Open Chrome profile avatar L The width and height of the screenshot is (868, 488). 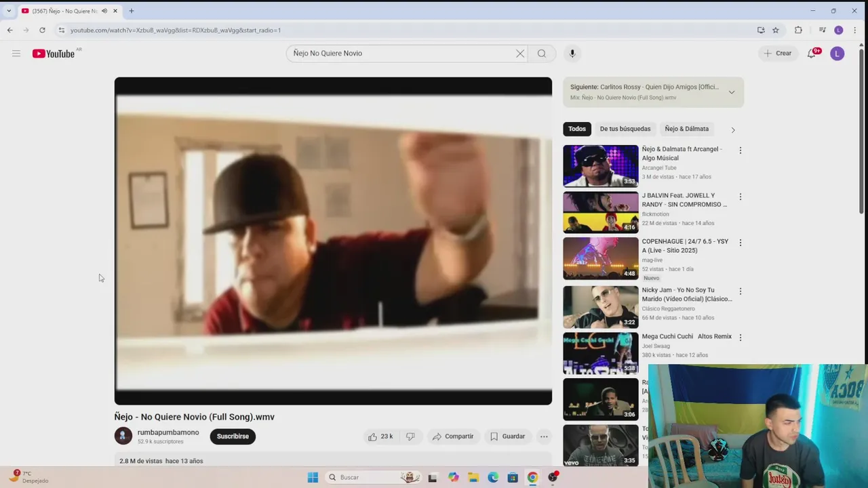(x=839, y=30)
